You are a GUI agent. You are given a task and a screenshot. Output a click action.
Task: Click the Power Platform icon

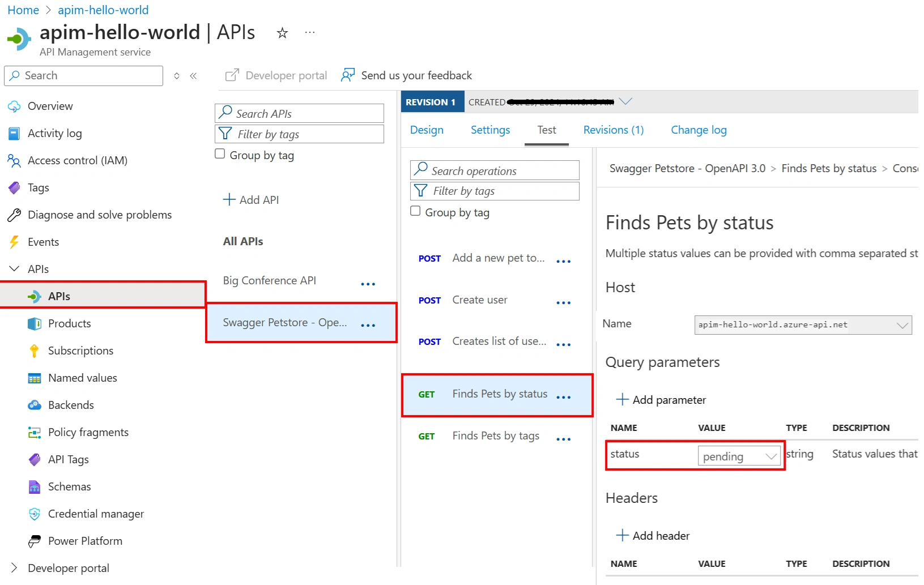click(x=35, y=541)
